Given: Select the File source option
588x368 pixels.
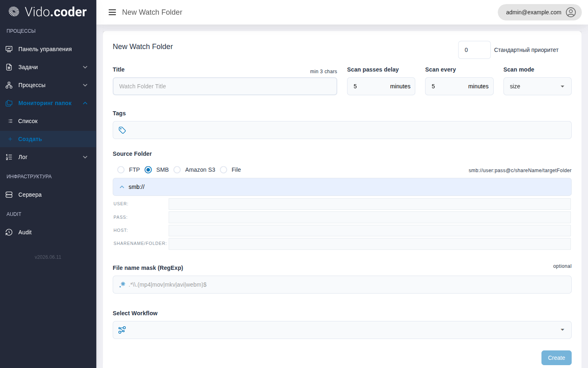Looking at the screenshot, I should tap(223, 170).
